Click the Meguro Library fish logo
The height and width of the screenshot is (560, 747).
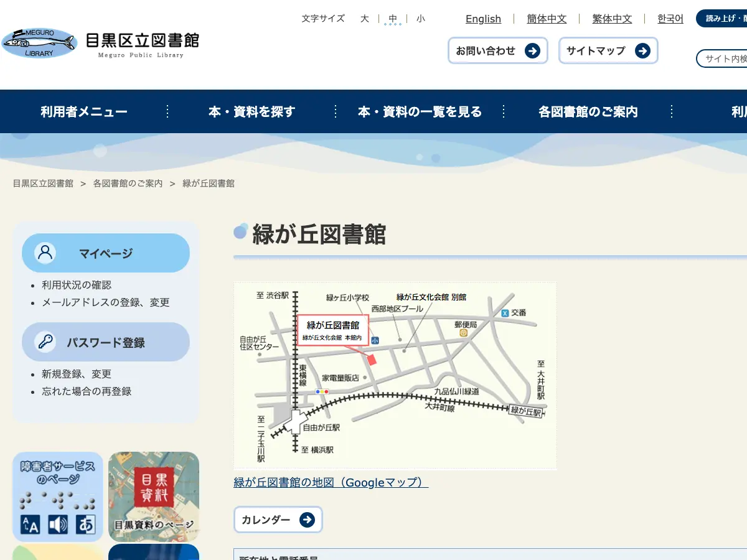tap(40, 43)
